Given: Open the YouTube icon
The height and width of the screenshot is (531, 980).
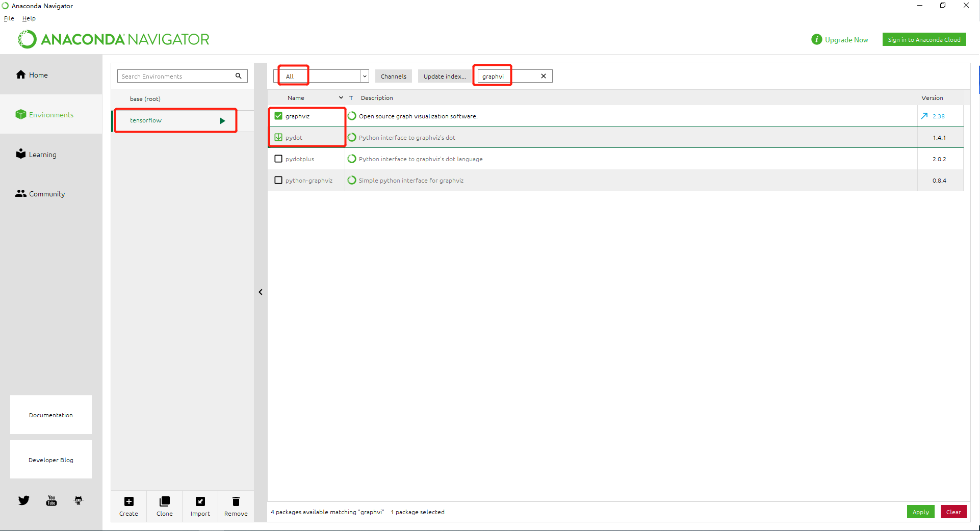Looking at the screenshot, I should tap(51, 500).
